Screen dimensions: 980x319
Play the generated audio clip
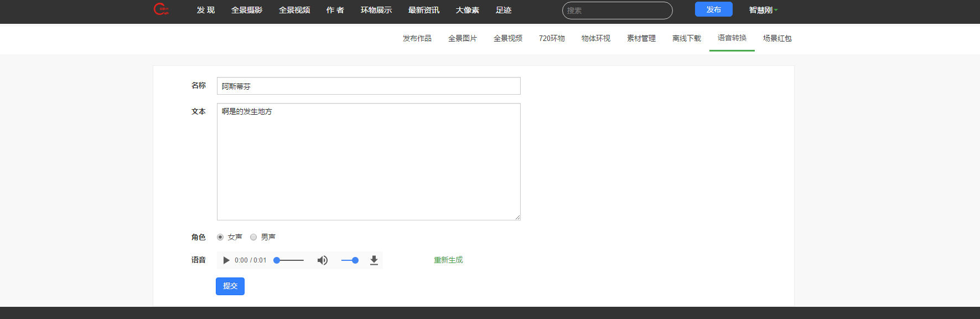click(x=226, y=260)
